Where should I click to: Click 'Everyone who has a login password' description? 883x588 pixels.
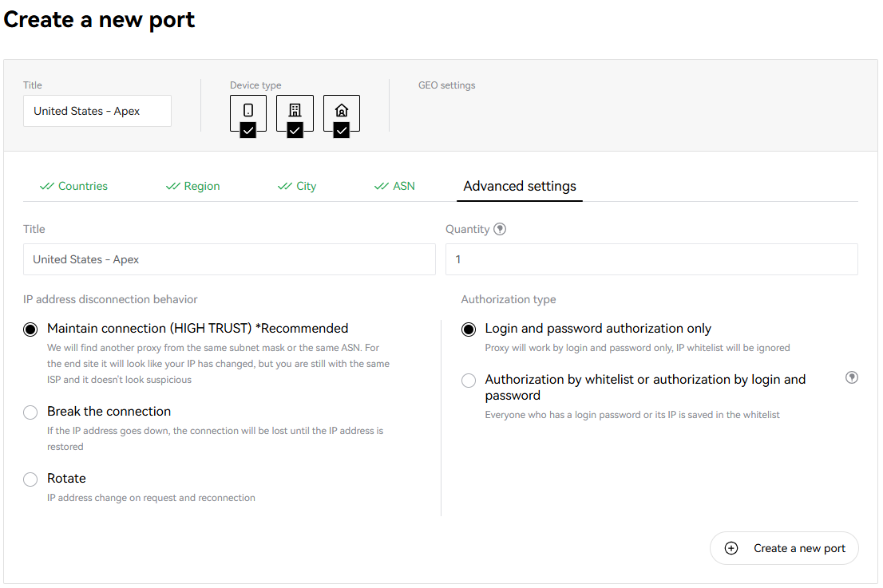pos(632,415)
